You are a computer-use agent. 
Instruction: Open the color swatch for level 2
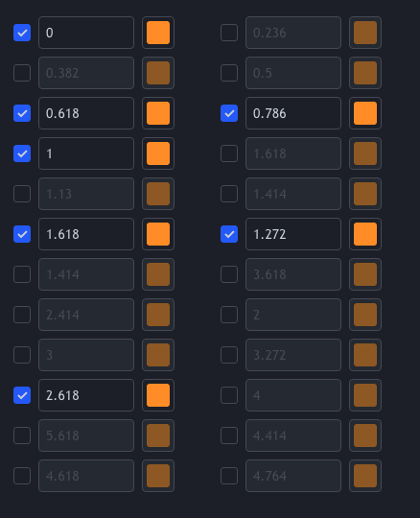coord(365,315)
